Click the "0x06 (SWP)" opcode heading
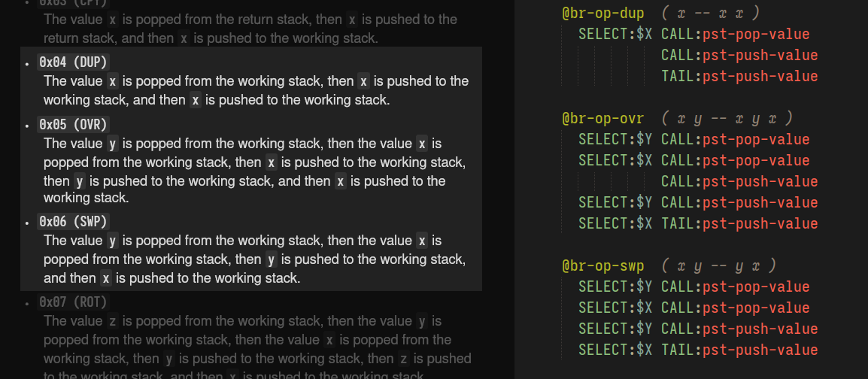Image resolution: width=868 pixels, height=379 pixels. point(73,221)
